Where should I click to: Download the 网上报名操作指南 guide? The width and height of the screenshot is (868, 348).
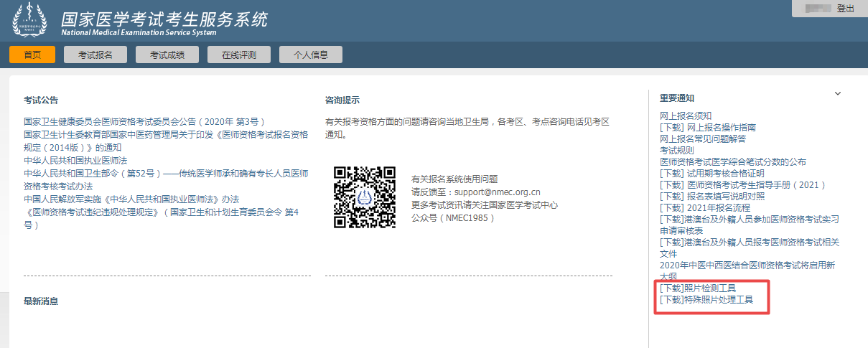pyautogui.click(x=707, y=127)
